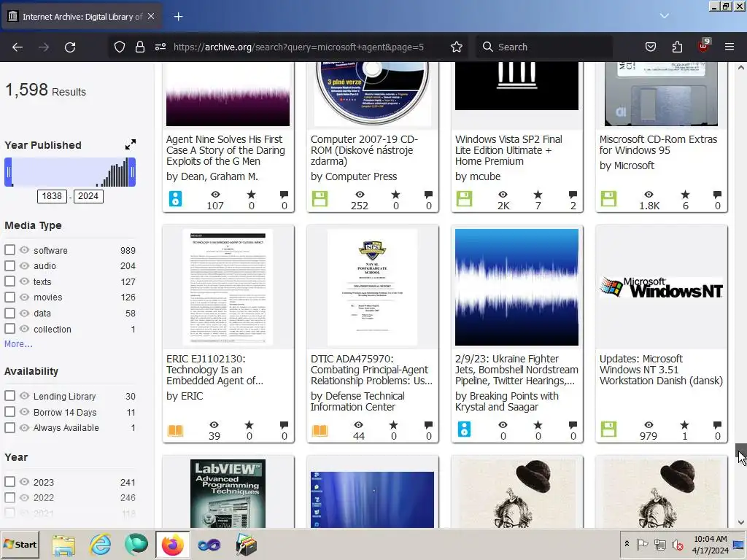Open Internet Explorer from the taskbar
The width and height of the screenshot is (747, 560).
101,544
